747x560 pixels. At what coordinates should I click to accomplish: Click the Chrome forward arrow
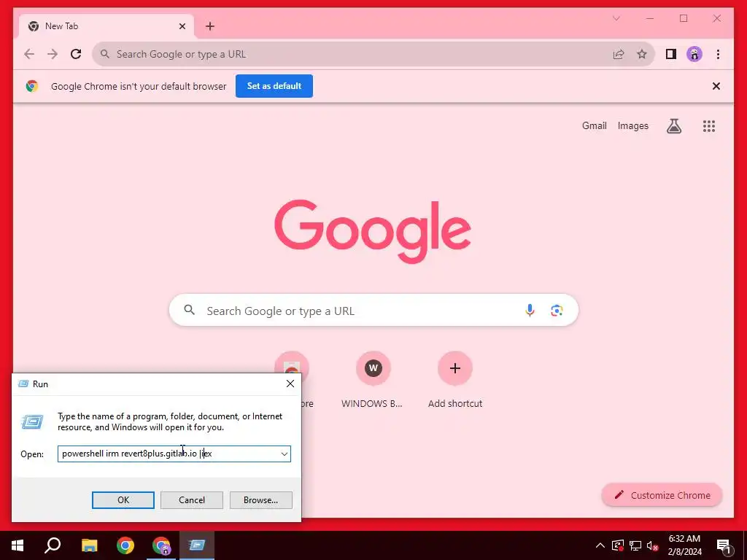click(53, 54)
